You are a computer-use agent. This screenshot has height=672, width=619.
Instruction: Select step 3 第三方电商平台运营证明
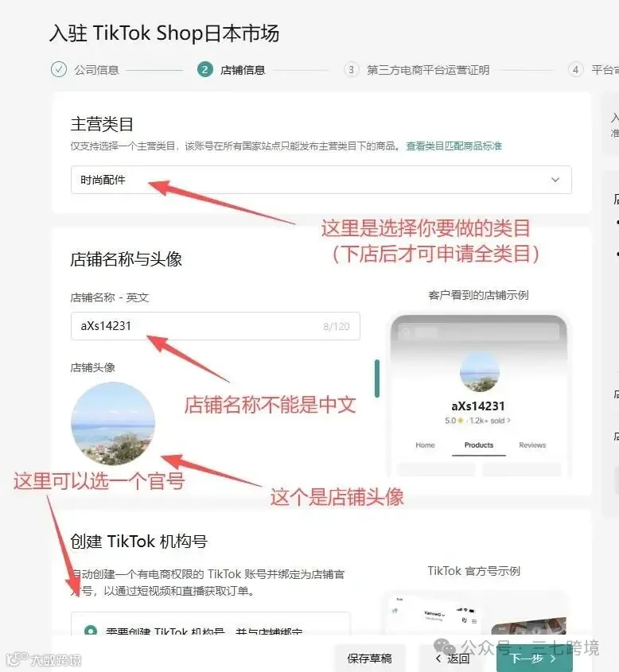(417, 69)
